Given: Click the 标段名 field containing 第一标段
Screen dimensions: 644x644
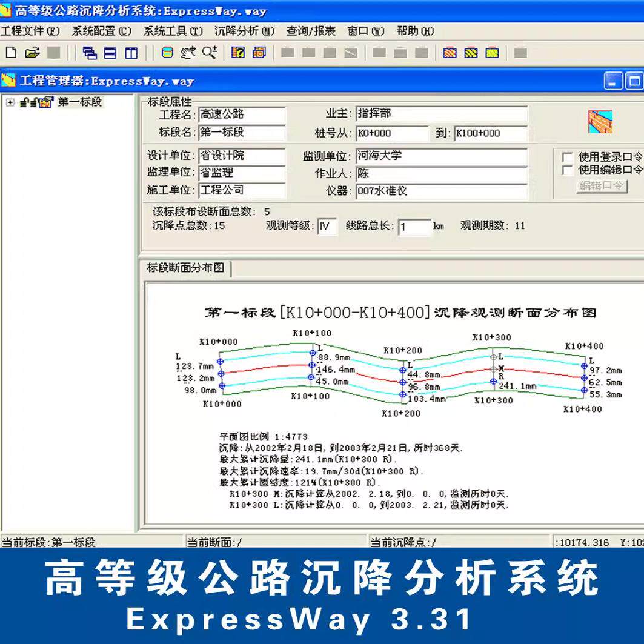Looking at the screenshot, I should point(242,133).
